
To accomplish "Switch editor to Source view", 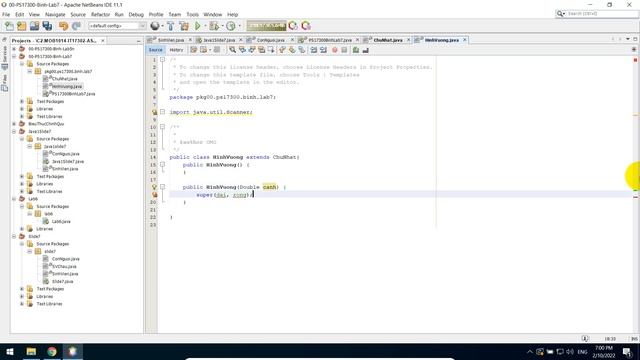I will (x=155, y=50).
